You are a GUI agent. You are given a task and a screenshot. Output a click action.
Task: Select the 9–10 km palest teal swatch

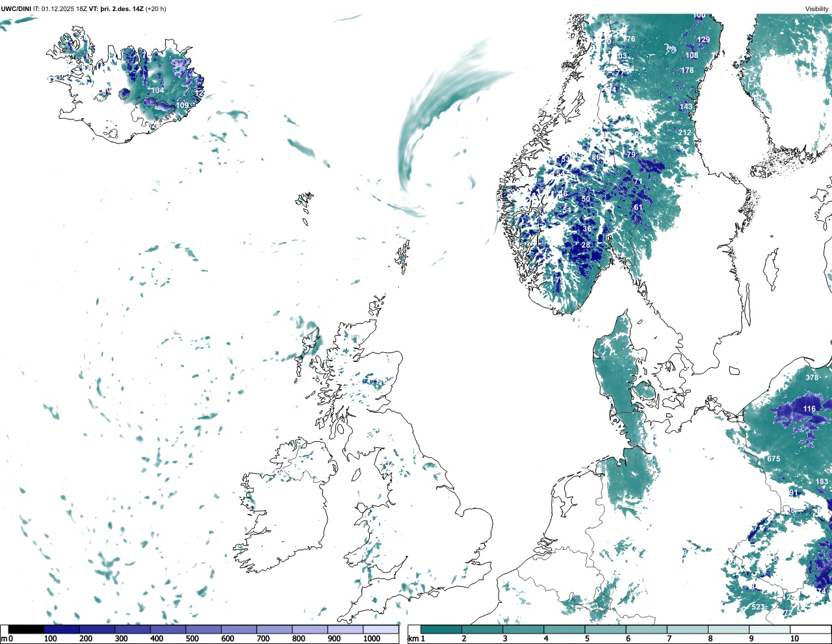[770, 629]
